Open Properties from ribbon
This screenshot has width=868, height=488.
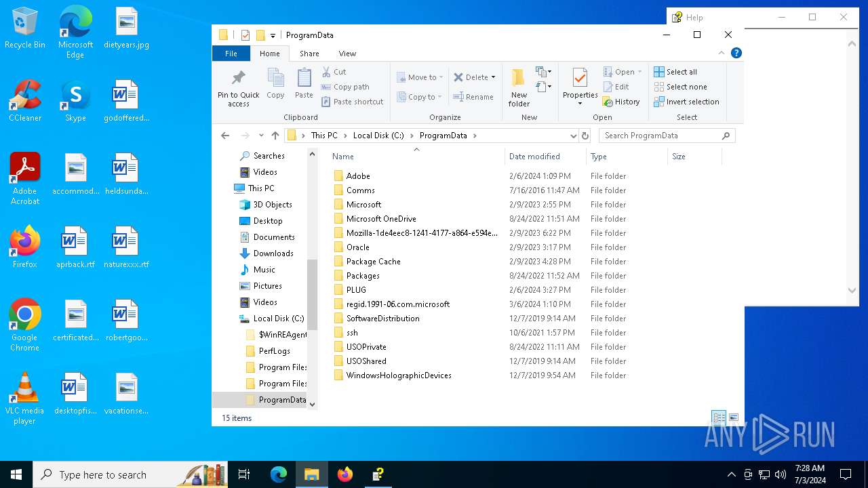tap(580, 87)
